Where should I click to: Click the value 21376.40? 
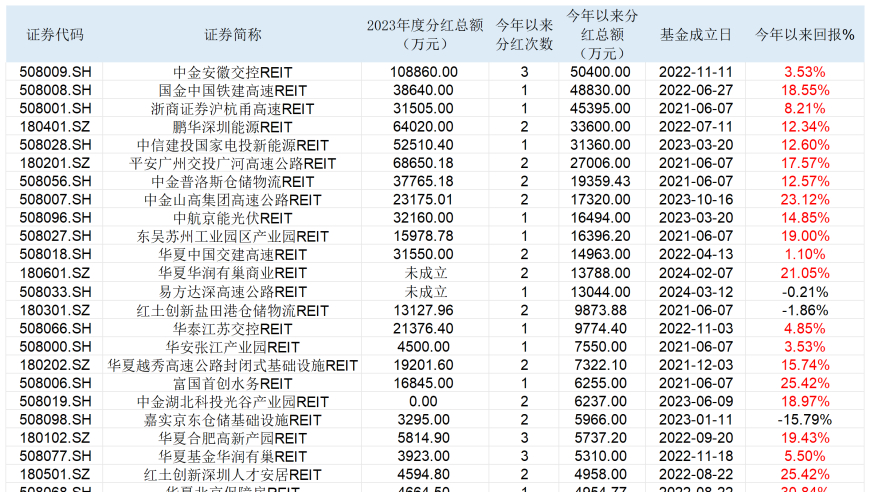423,328
